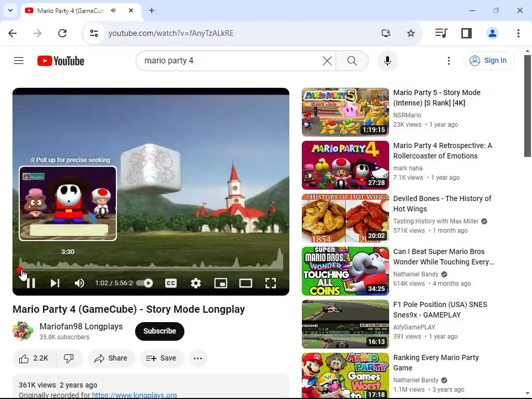Share this video
The image size is (532, 399).
111,358
